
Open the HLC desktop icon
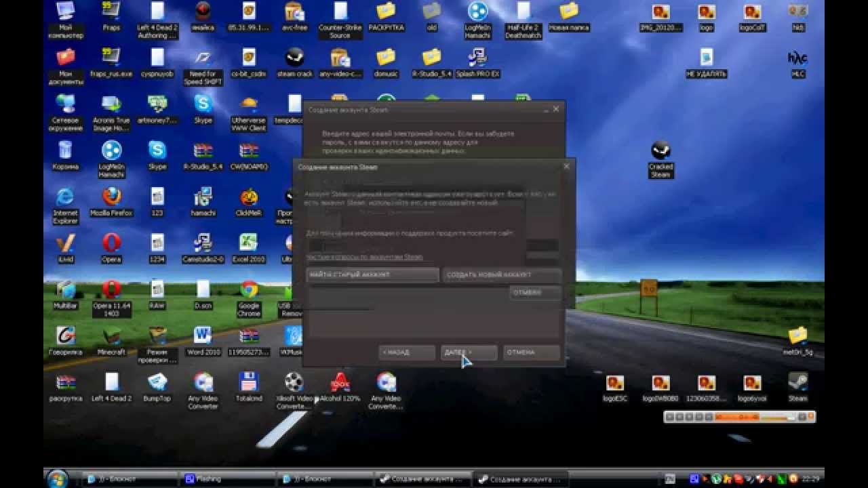[x=798, y=63]
